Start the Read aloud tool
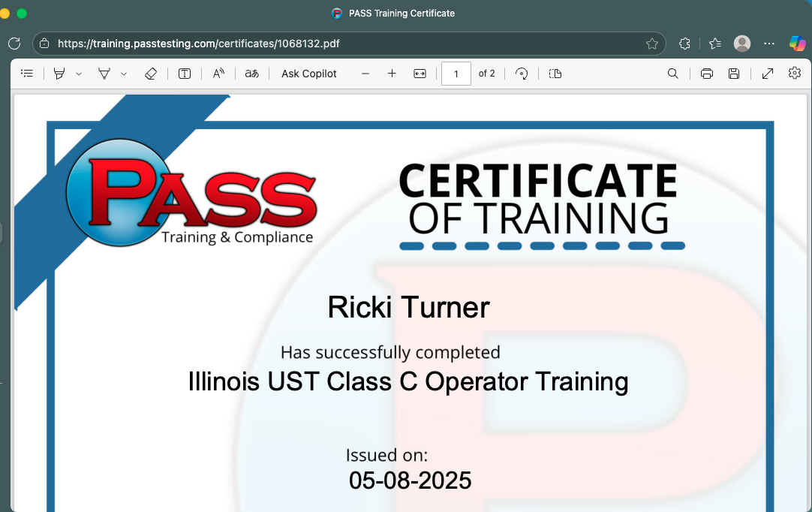The height and width of the screenshot is (512, 812). pyautogui.click(x=218, y=74)
